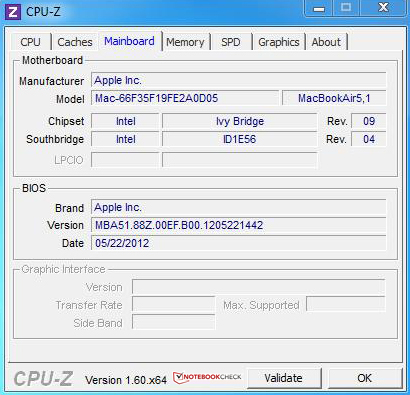
Task: Select the Mainboard tab
Action: (129, 41)
